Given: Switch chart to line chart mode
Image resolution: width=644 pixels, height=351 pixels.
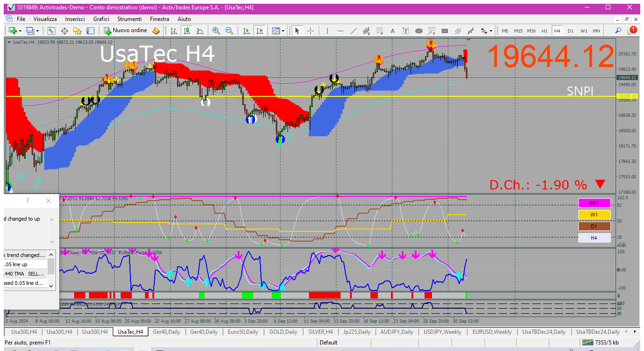Looking at the screenshot, I should [200, 31].
